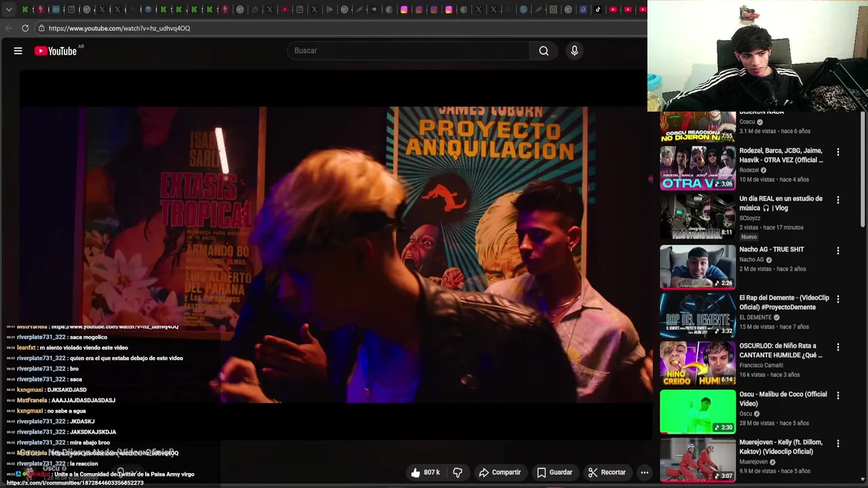Image resolution: width=868 pixels, height=488 pixels.
Task: Reload the page in the browser
Action: 25,28
